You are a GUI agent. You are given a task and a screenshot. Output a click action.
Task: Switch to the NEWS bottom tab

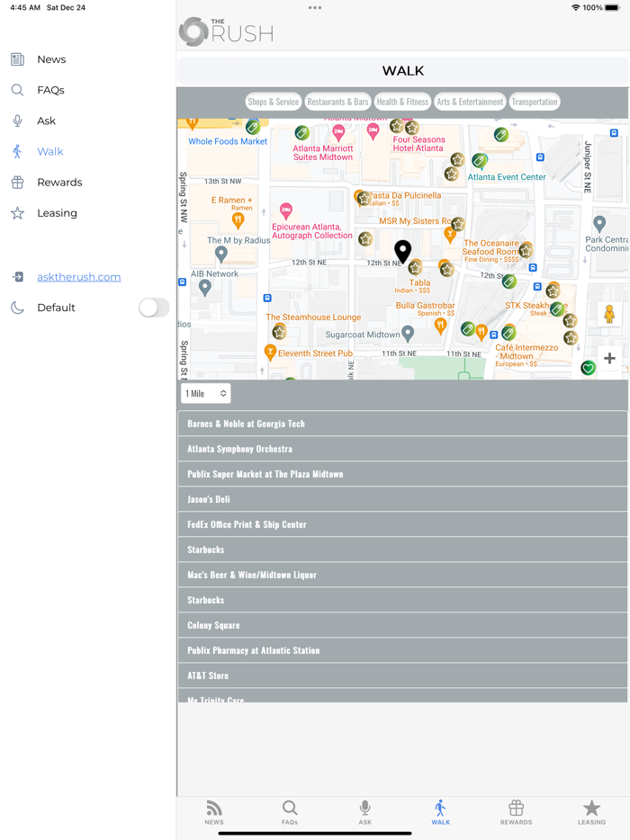pos(214,812)
